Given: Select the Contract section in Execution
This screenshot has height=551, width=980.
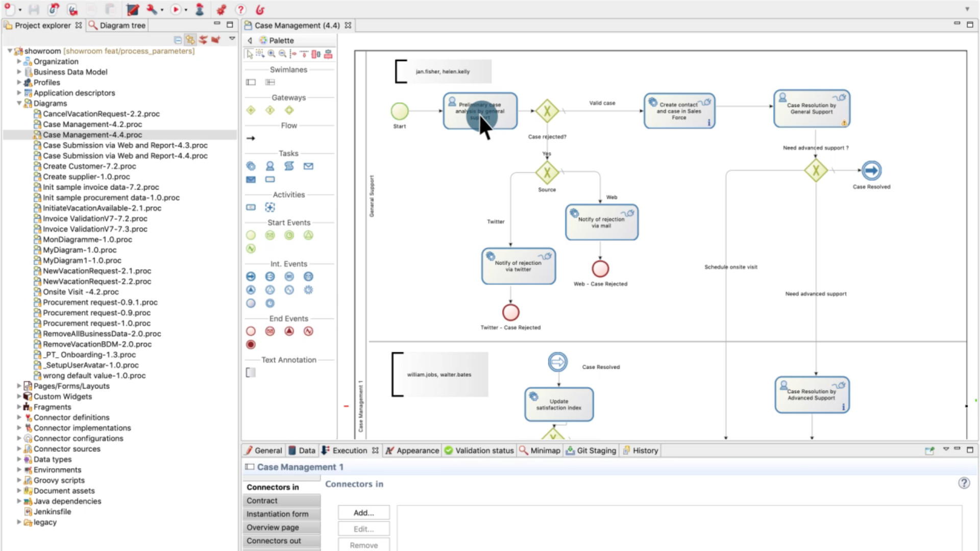Looking at the screenshot, I should [262, 500].
